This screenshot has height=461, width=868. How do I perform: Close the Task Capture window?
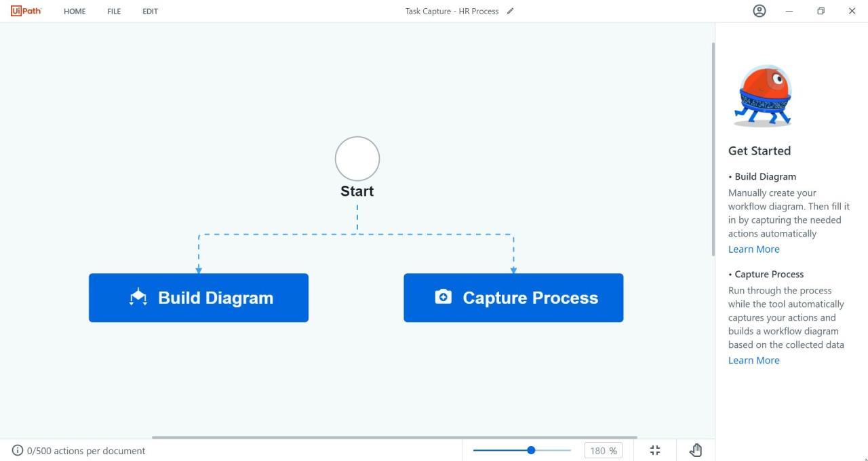point(852,11)
